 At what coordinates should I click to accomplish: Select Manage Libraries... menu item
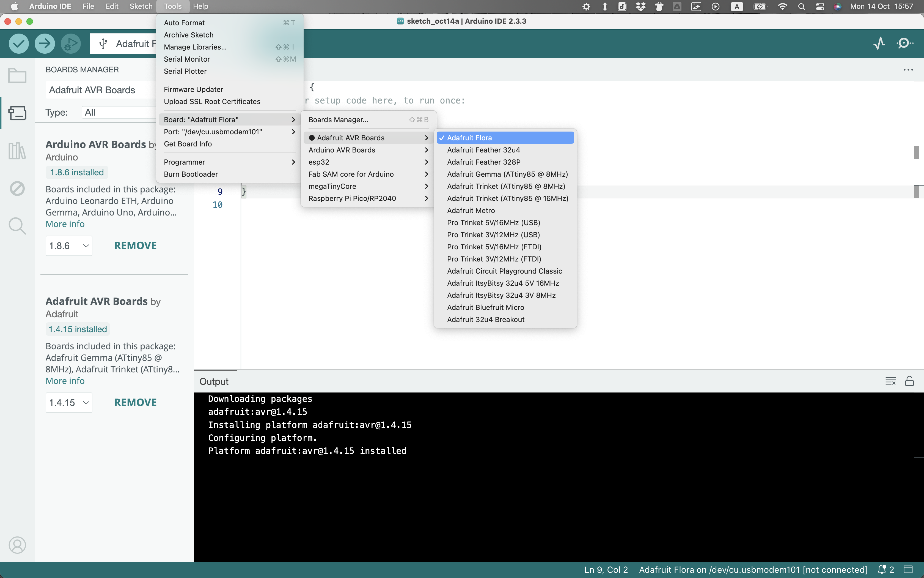pyautogui.click(x=229, y=47)
